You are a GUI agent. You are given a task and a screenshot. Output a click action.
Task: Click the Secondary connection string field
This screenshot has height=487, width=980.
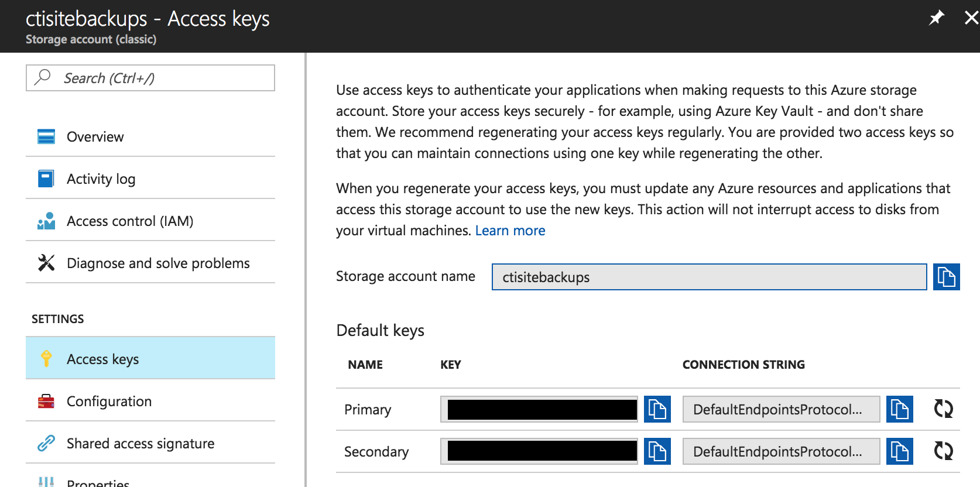click(x=781, y=451)
